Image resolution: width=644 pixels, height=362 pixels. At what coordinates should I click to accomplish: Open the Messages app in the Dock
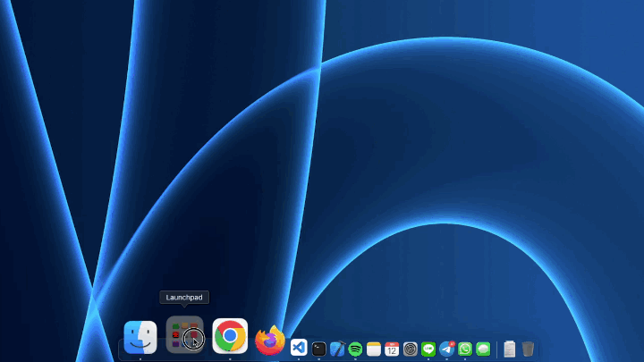pos(483,349)
